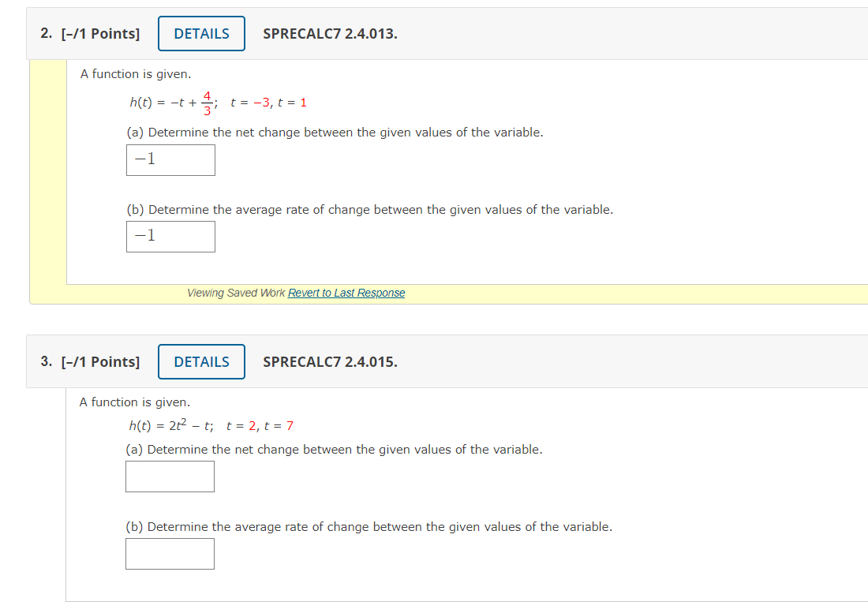Screen dimensions: 868x613
Task: Click question 3 "A function is given" text
Action: click(135, 402)
